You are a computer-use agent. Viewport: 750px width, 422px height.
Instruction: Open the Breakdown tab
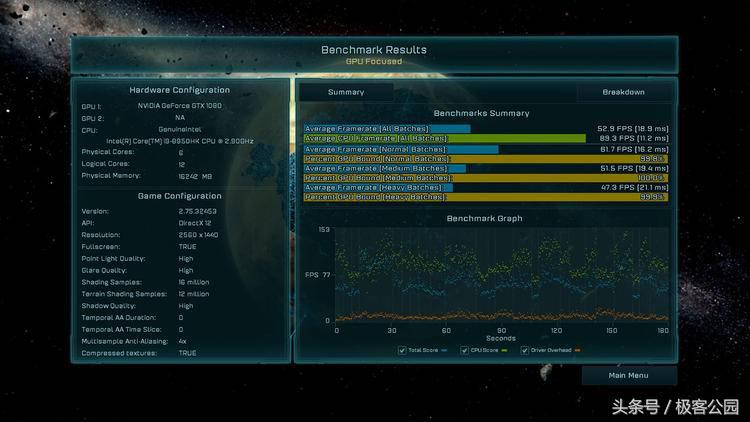pos(623,92)
